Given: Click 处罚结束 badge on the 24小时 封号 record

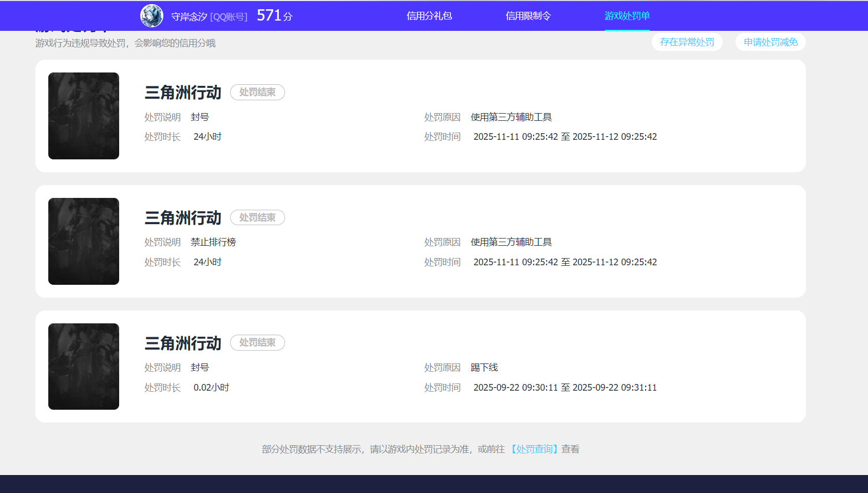Looking at the screenshot, I should point(257,92).
